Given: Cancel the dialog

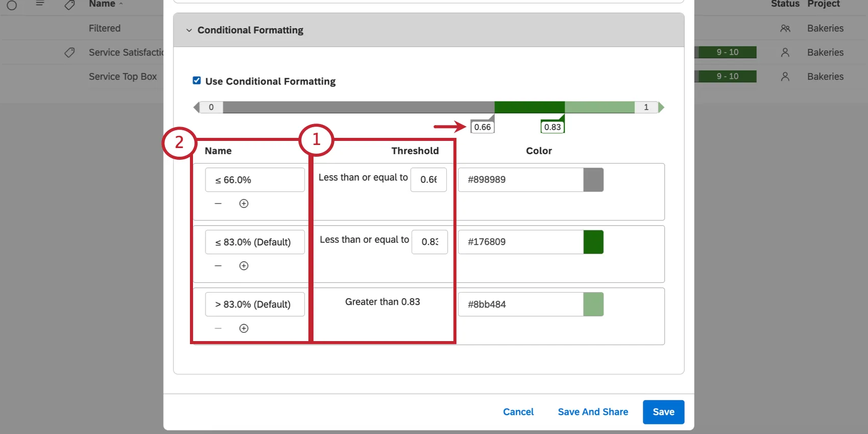Looking at the screenshot, I should coord(518,412).
